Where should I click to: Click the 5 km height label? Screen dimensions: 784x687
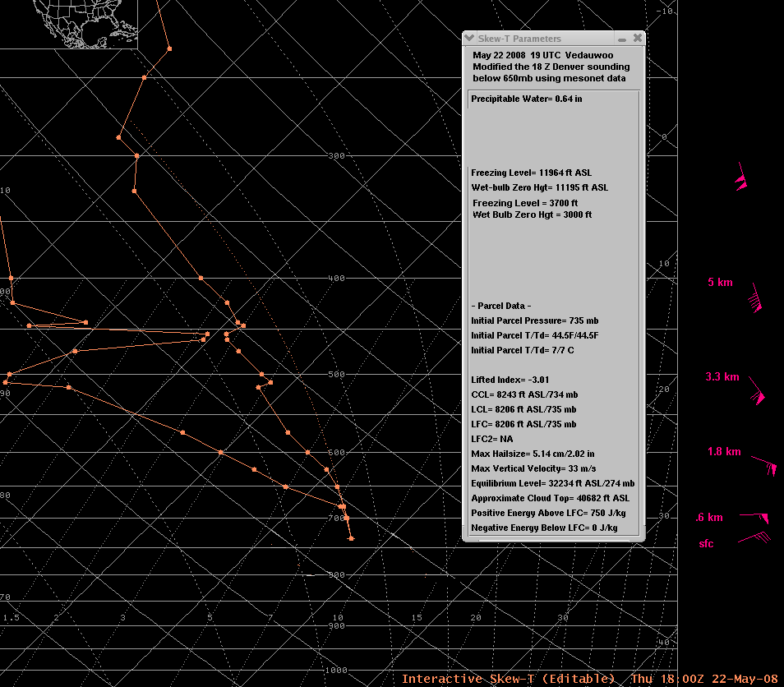pos(720,283)
